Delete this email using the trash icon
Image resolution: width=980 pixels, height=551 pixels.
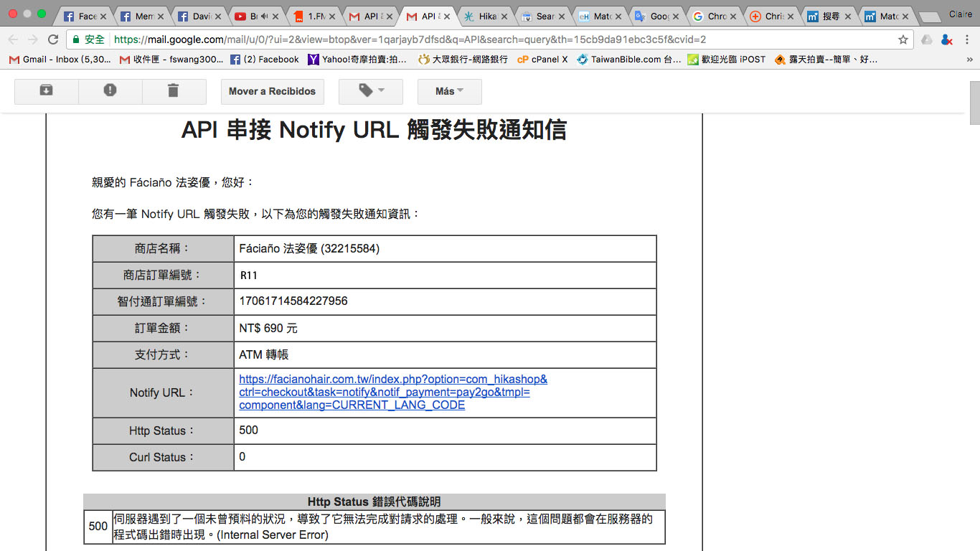point(174,91)
